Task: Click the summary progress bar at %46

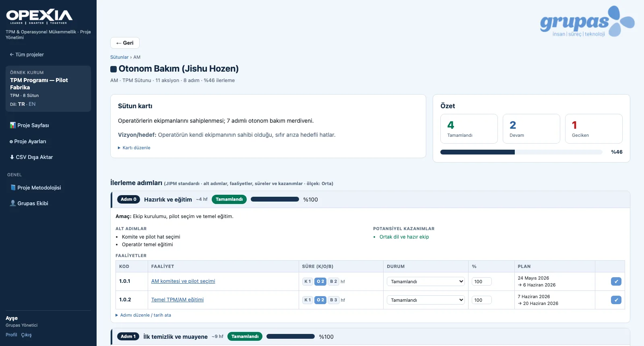Action: [x=521, y=152]
